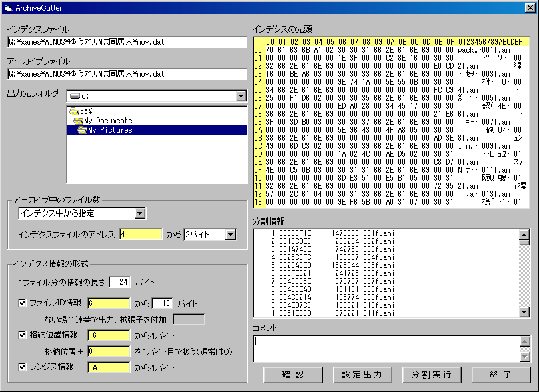
Task: Uncheck the レングス情報 checkbox
Action: (x=22, y=367)
